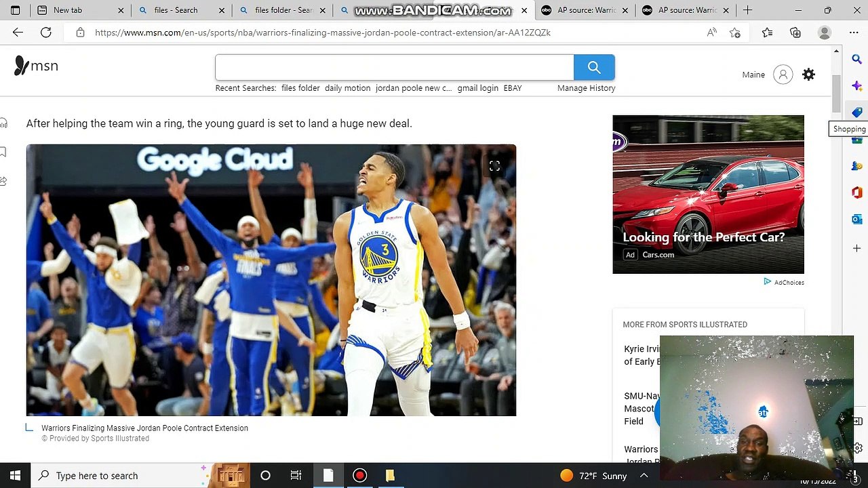Viewport: 868px width, 488px height.
Task: Open Edge sidebar Discover sparkle icon
Action: pyautogui.click(x=856, y=86)
